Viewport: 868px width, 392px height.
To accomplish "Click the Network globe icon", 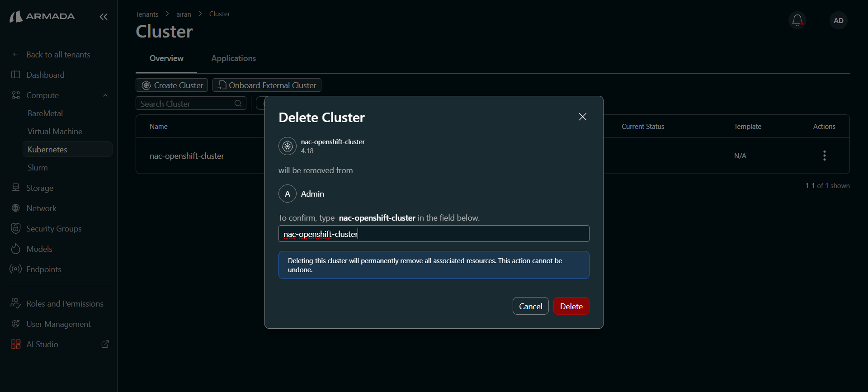I will pos(16,208).
